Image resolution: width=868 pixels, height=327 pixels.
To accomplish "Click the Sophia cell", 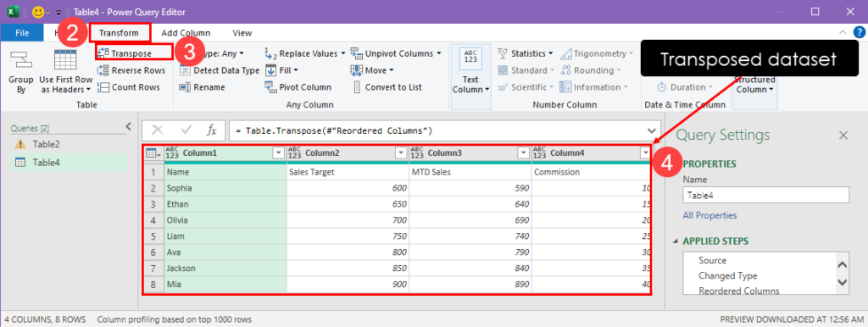I will click(x=225, y=188).
